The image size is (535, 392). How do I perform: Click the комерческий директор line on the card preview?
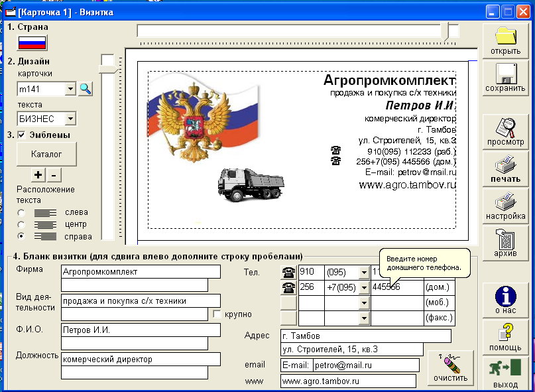click(410, 119)
